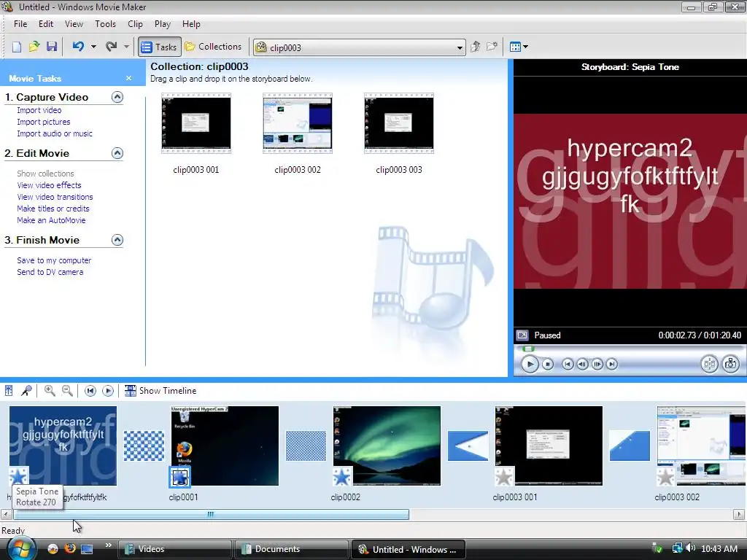The height and width of the screenshot is (560, 747).
Task: Select the clip0003 003 collection thumbnail
Action: [399, 123]
